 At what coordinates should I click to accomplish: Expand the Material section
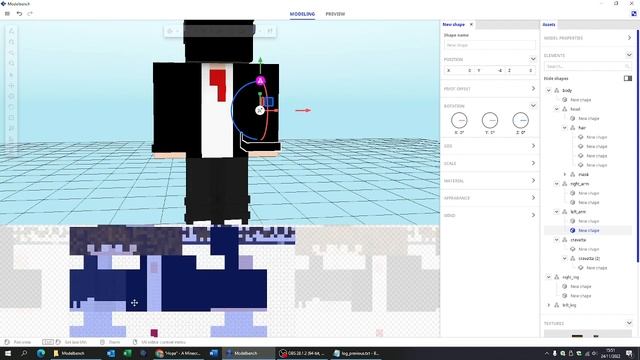[533, 180]
